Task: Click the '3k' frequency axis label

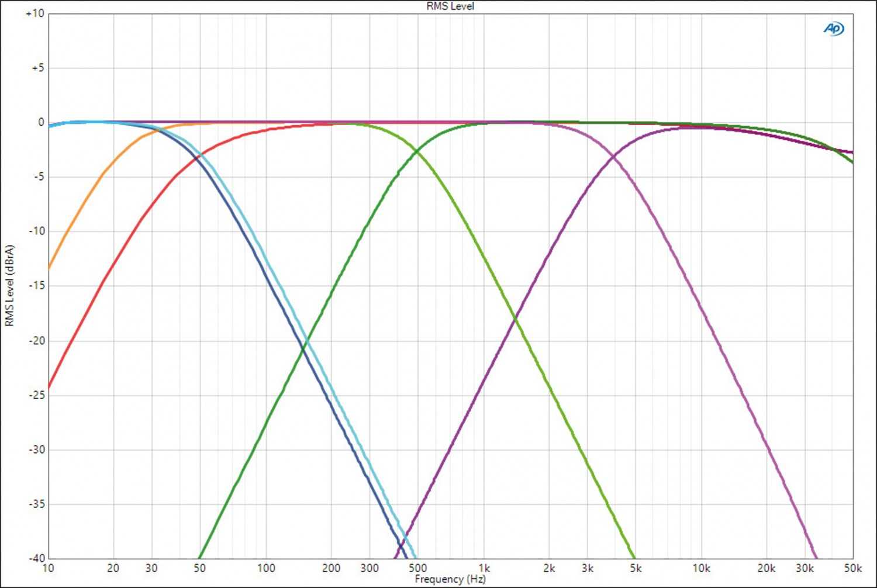Action: point(588,568)
